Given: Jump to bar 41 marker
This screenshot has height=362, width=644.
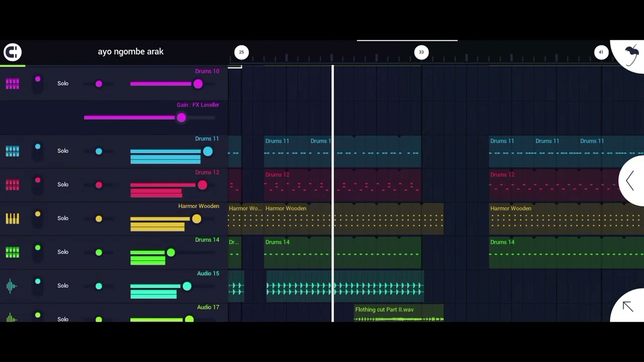Looking at the screenshot, I should (x=601, y=52).
